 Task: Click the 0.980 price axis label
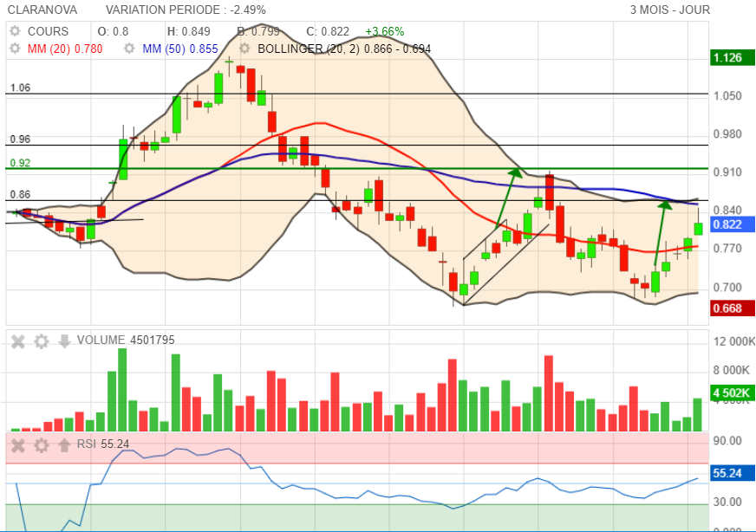point(727,134)
